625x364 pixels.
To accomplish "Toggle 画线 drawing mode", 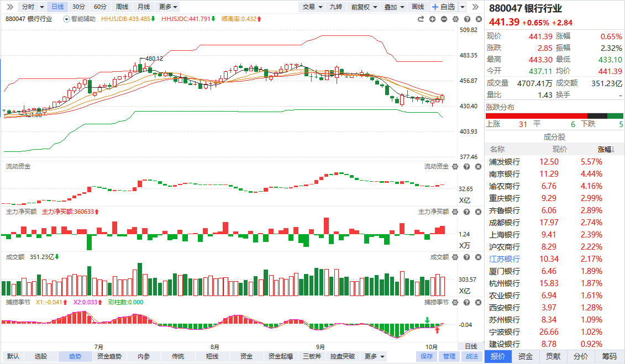I will pos(418,7).
